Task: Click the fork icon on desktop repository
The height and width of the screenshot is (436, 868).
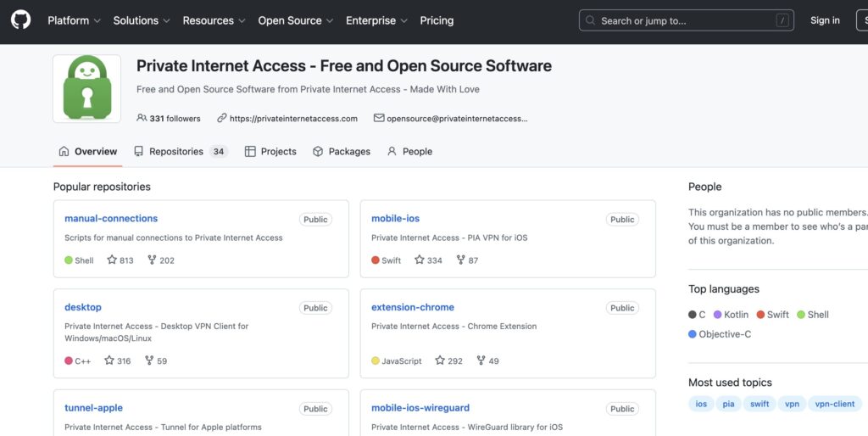Action: pyautogui.click(x=149, y=361)
